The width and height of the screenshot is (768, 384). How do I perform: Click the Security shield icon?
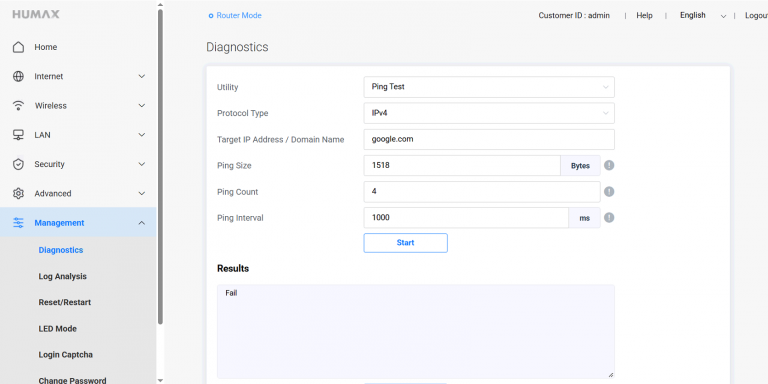(18, 164)
